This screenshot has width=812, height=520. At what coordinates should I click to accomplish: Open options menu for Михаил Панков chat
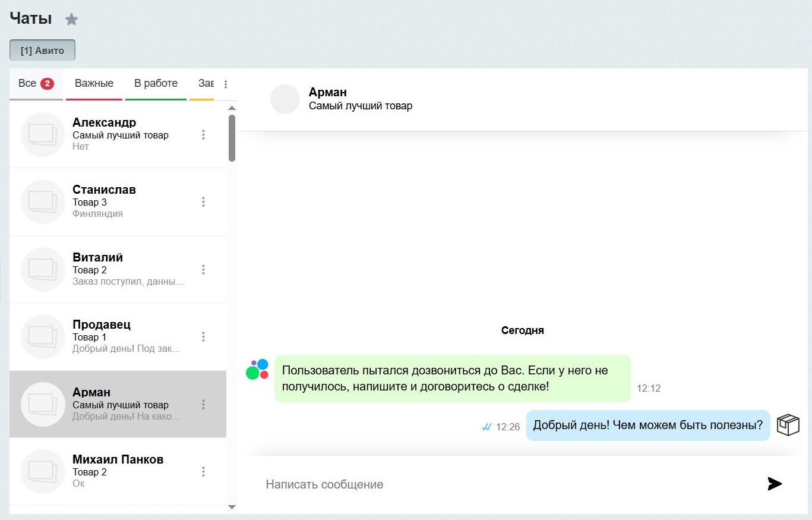203,472
